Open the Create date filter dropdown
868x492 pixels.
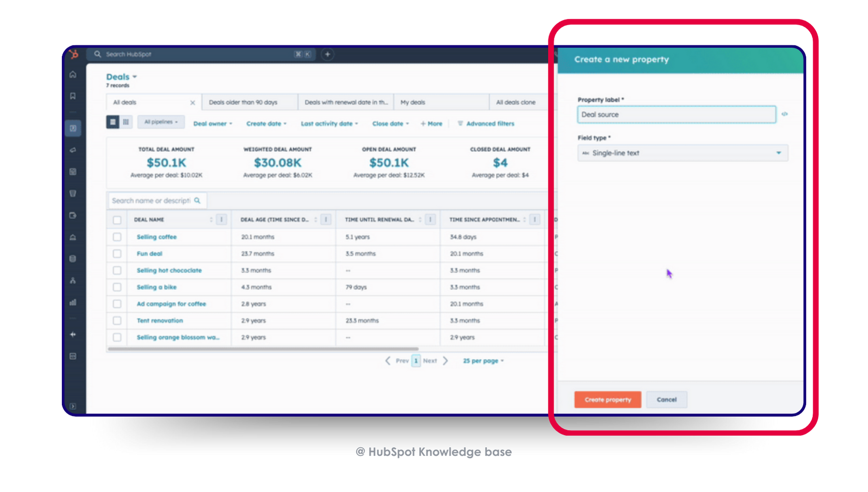point(266,124)
